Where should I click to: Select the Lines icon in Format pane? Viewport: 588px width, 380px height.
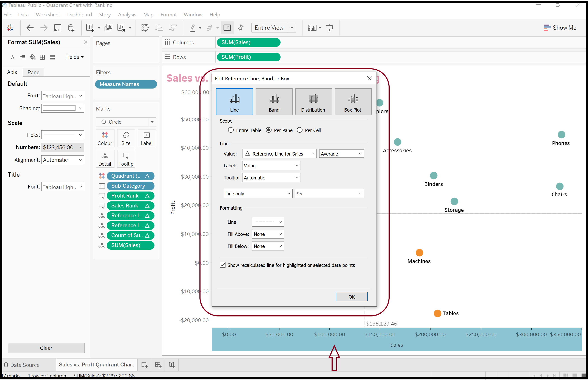point(52,58)
